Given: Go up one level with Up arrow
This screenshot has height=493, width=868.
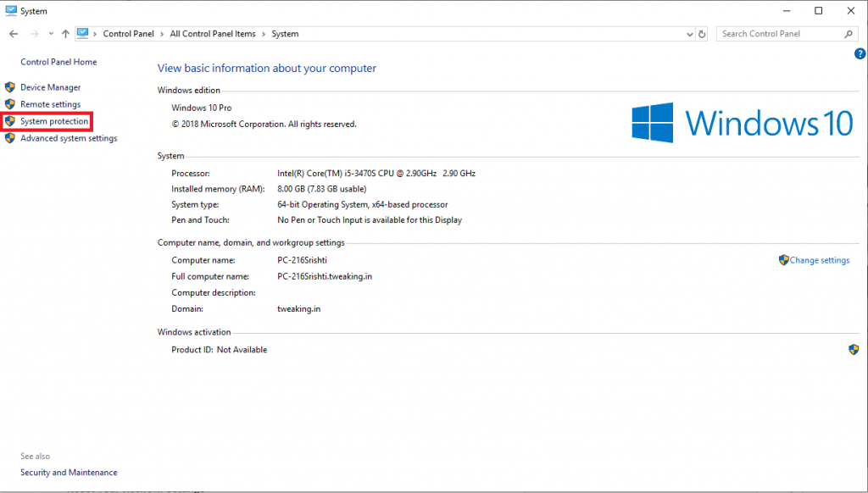Looking at the screenshot, I should (65, 34).
